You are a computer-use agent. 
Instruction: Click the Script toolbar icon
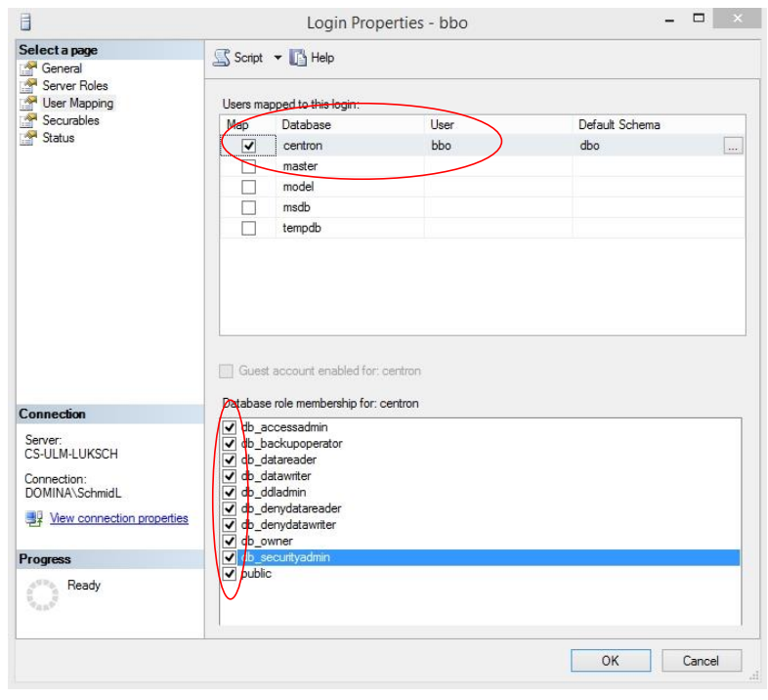222,58
